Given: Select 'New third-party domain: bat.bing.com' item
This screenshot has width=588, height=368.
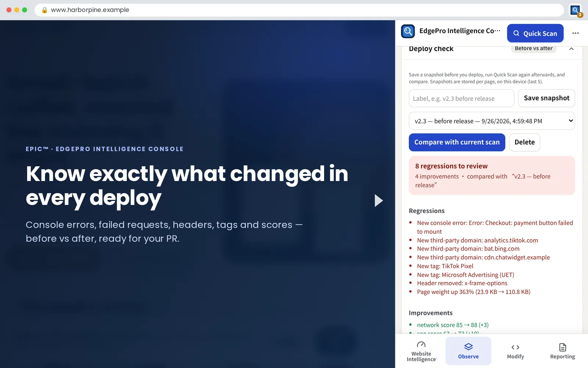Looking at the screenshot, I should (468, 249).
